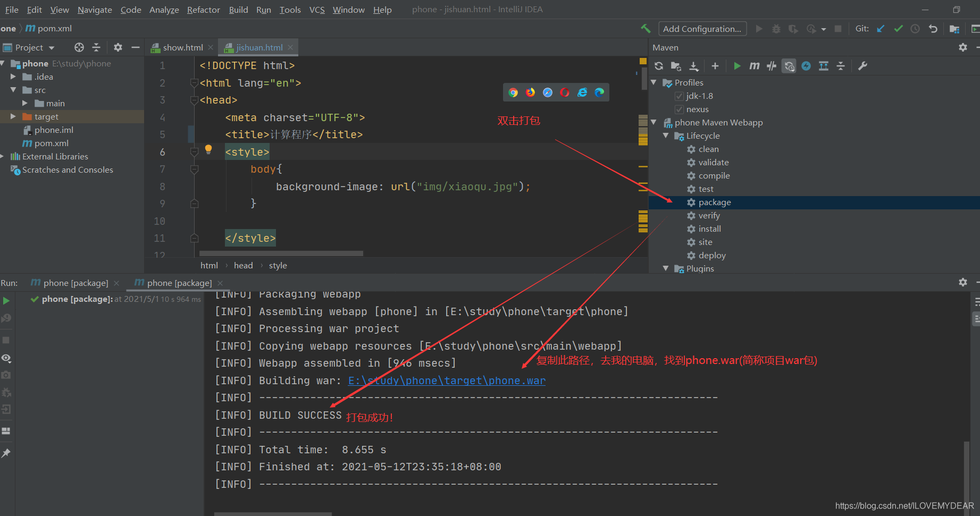Rollback changes with Git revert arrow
Image resolution: width=980 pixels, height=516 pixels.
tap(933, 29)
